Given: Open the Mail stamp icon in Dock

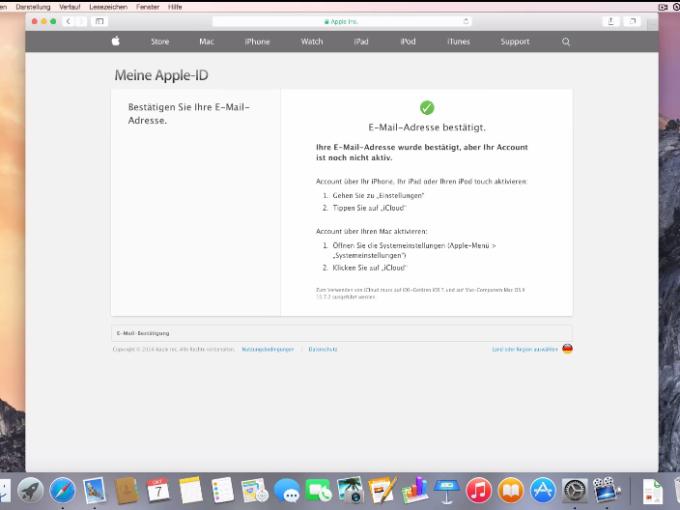Looking at the screenshot, I should pyautogui.click(x=95, y=490).
